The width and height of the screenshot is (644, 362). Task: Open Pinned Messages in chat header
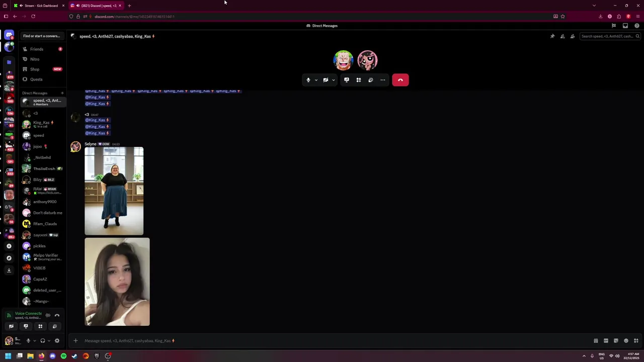552,36
